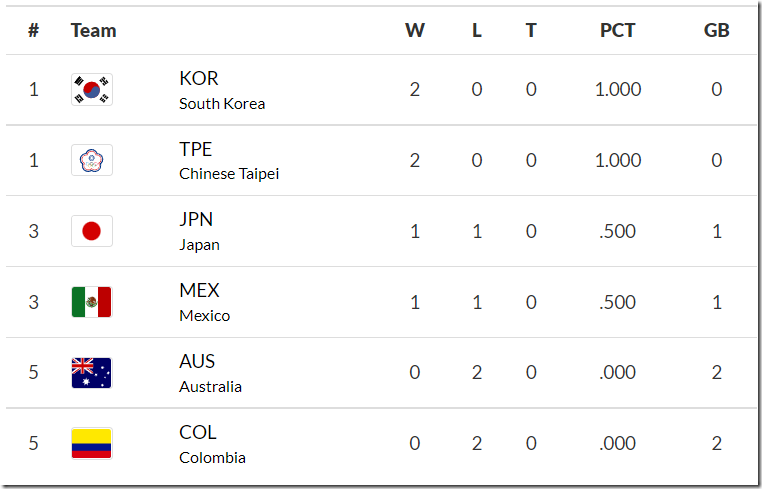The image size is (762, 489).
Task: Click the Japan flag icon
Action: coord(92,232)
